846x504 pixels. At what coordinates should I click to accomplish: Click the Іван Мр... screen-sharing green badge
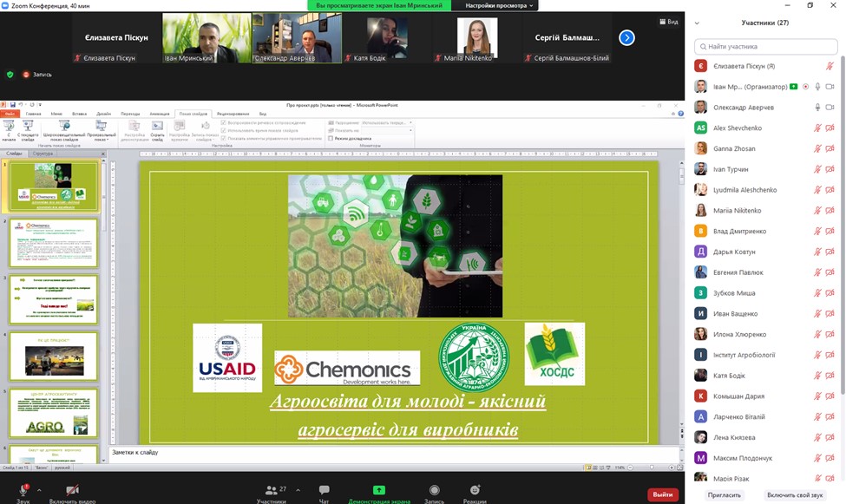tap(794, 87)
